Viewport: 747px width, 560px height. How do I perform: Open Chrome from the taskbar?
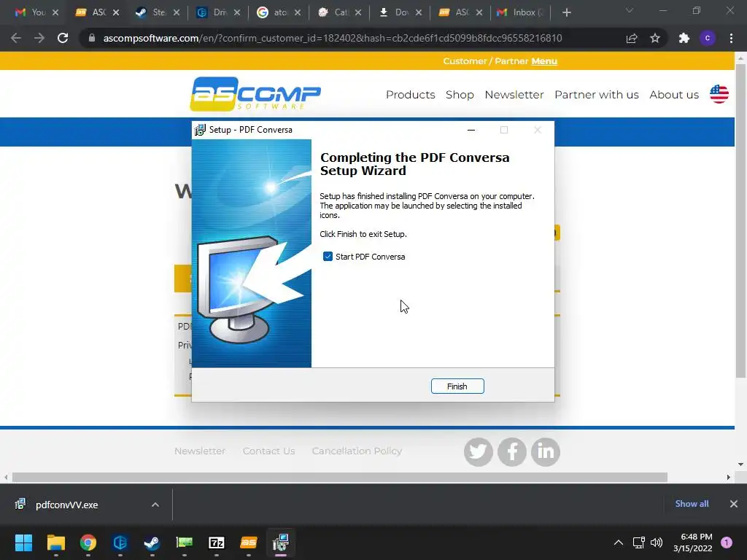coord(88,542)
